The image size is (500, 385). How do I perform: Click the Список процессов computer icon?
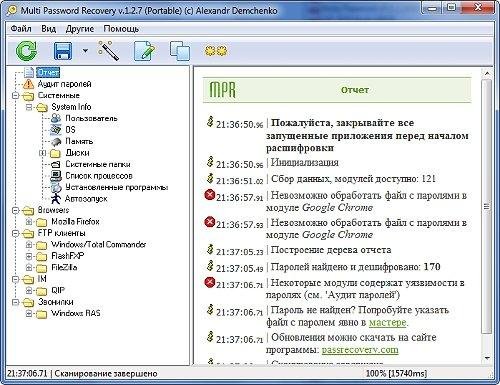click(56, 176)
